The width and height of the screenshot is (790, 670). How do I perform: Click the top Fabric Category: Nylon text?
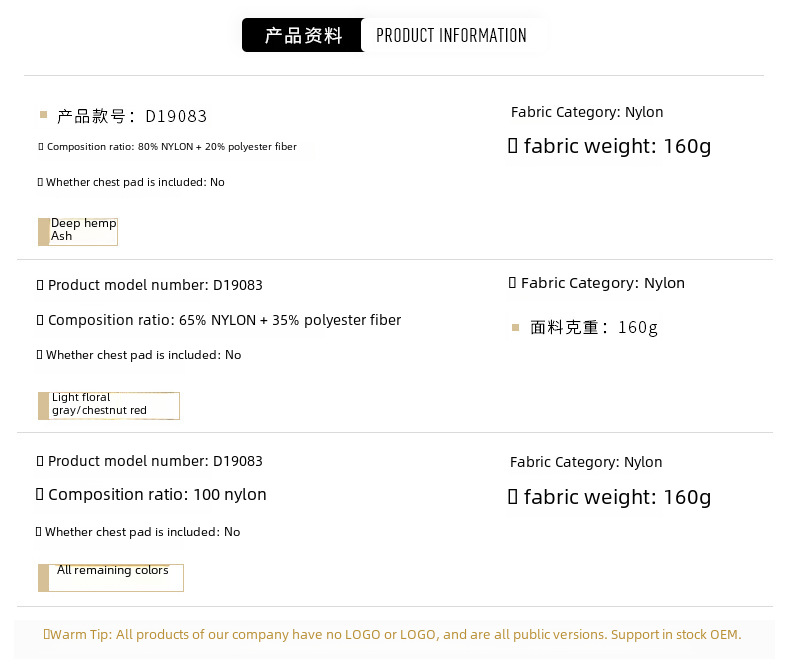[x=587, y=112]
